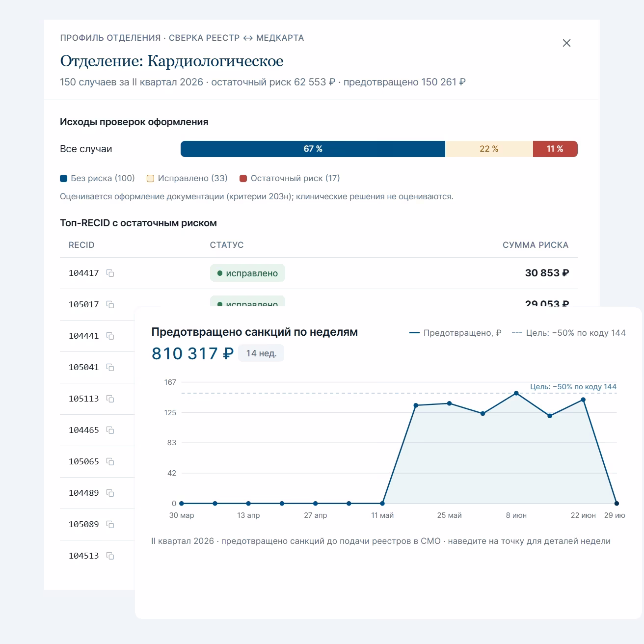
Task: Select legend item Остаточный риск (17)
Action: click(290, 178)
